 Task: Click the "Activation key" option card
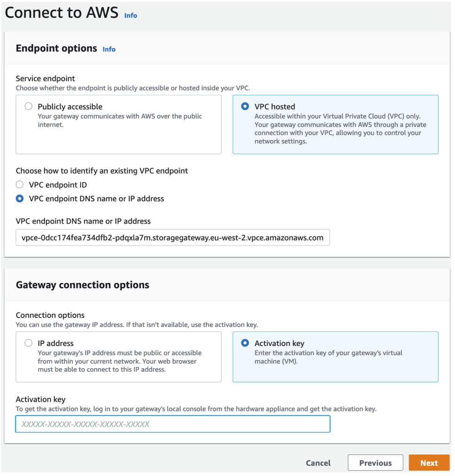pos(335,357)
